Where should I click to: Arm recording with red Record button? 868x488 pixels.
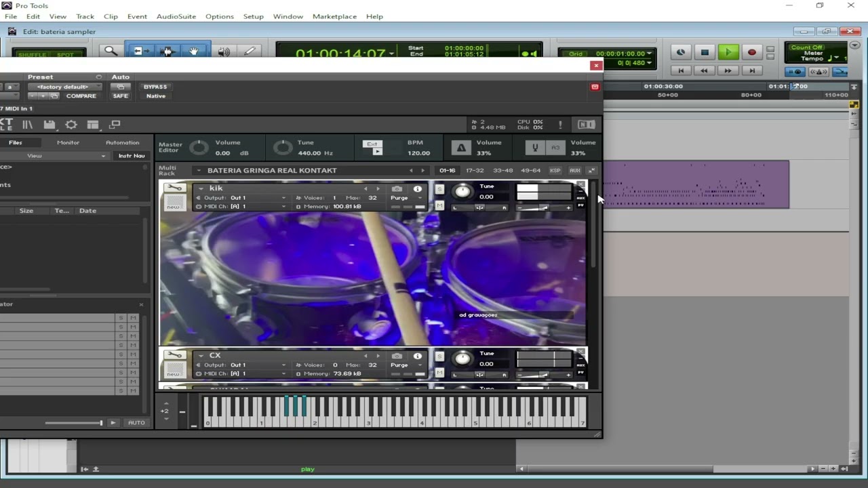click(751, 52)
